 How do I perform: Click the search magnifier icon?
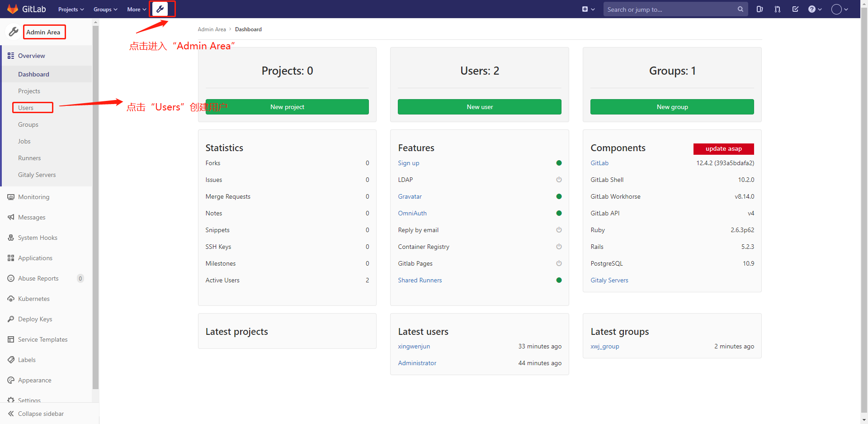click(741, 9)
